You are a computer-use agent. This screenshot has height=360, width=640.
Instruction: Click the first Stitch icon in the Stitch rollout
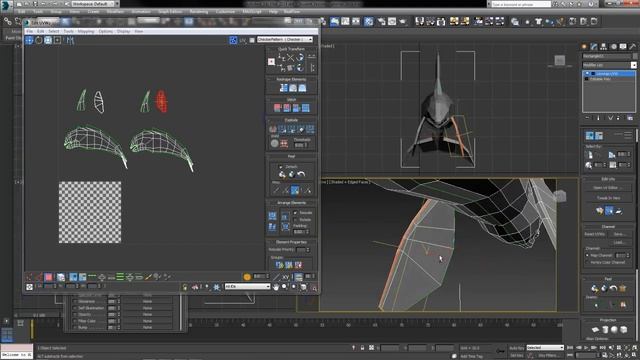(278, 108)
